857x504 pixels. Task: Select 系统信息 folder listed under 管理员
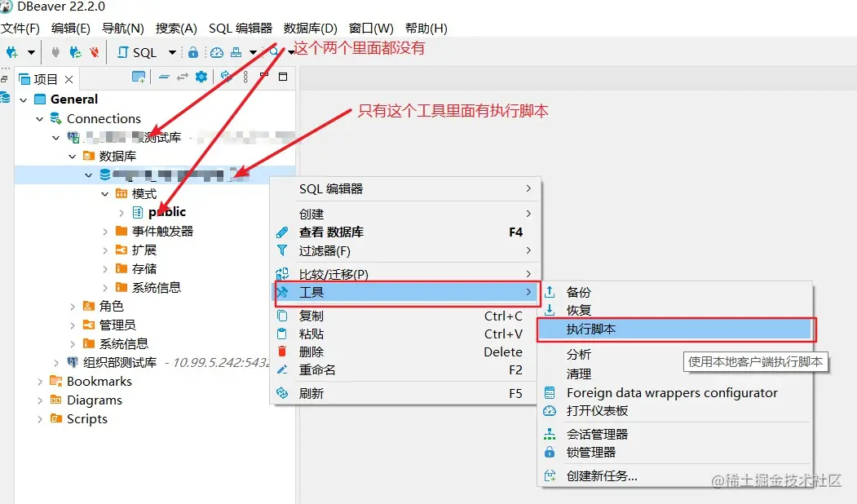point(123,344)
